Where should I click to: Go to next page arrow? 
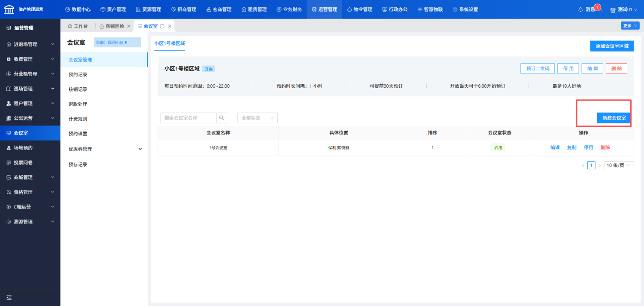(599, 165)
